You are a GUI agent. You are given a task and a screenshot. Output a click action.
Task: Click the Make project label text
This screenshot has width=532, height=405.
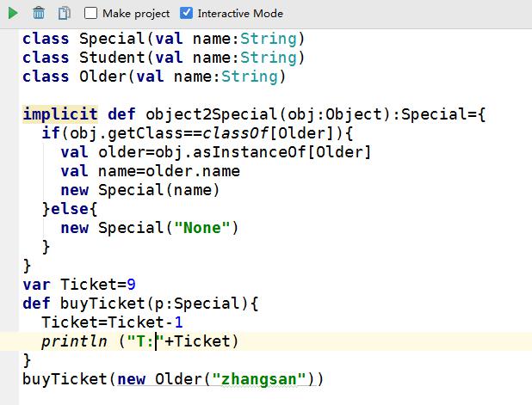point(136,14)
